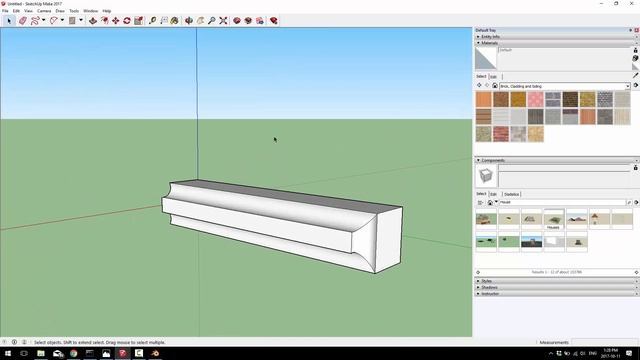Pick the first orange siding swatch
640x360 pixels.
click(484, 99)
